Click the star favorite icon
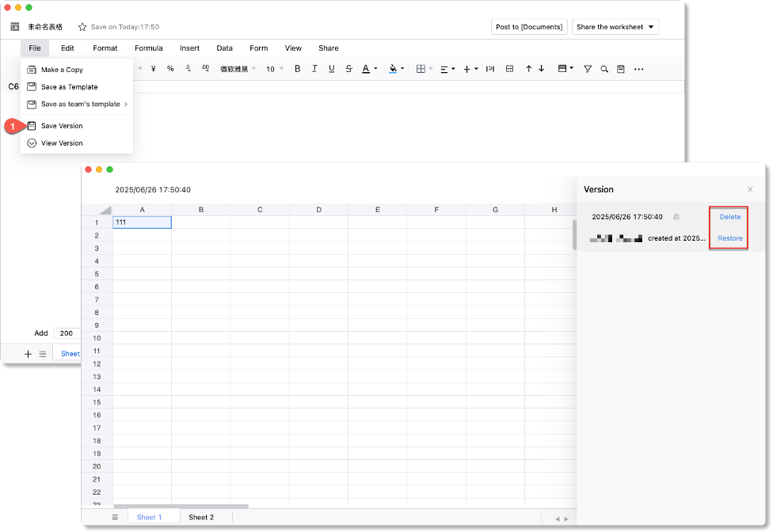The image size is (773, 532). point(82,27)
